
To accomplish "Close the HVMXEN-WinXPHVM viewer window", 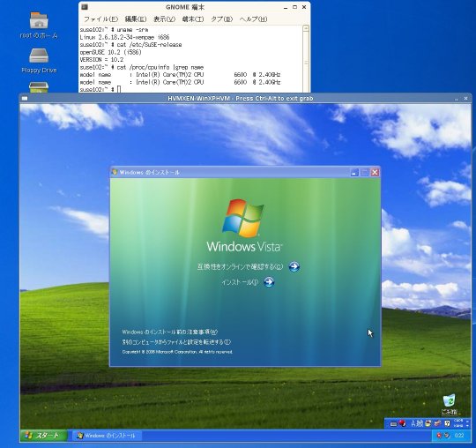I will (465, 99).
